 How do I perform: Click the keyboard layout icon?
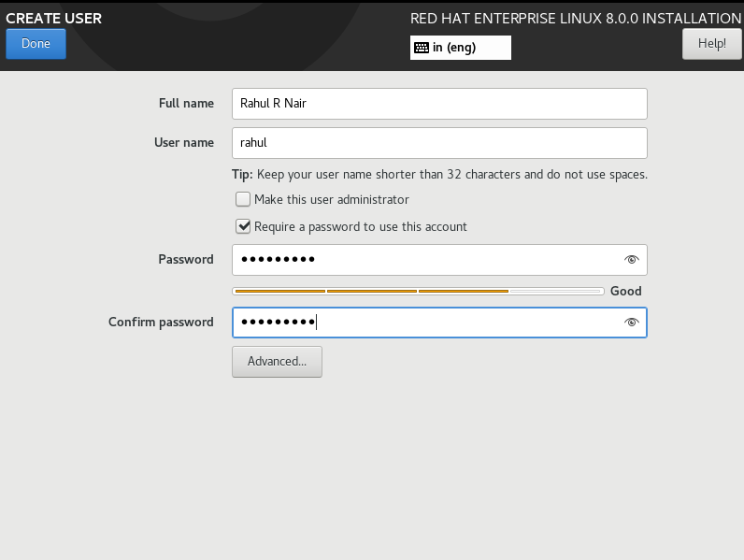click(x=422, y=48)
